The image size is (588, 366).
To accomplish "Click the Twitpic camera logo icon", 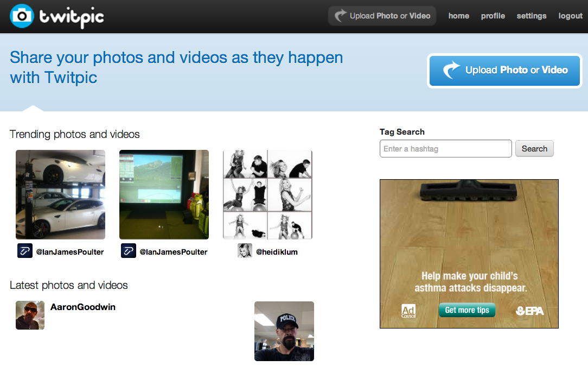I will pos(22,16).
